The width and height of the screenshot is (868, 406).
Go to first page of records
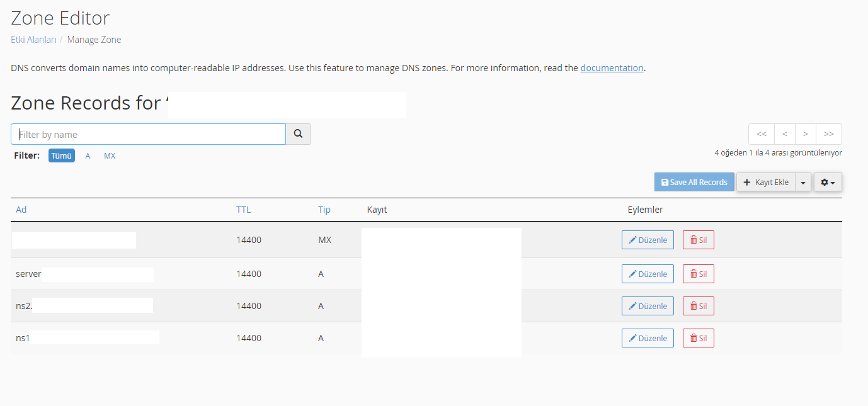(x=762, y=134)
